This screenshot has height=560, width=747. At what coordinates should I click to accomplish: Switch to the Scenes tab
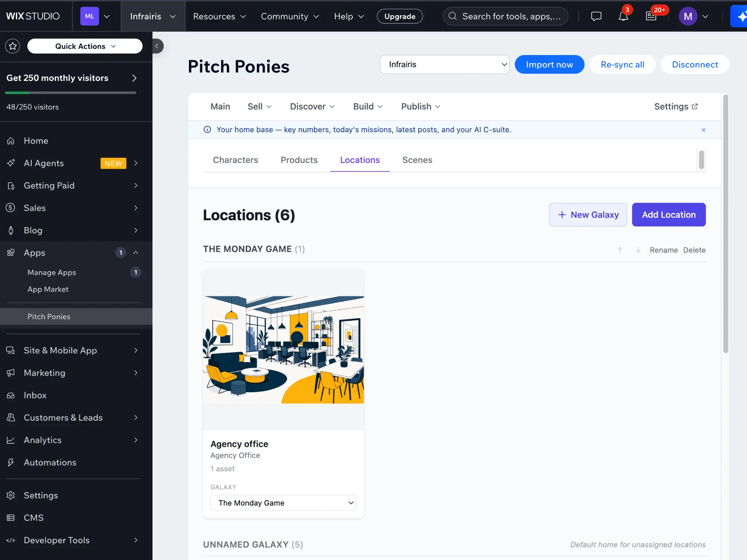pyautogui.click(x=417, y=160)
